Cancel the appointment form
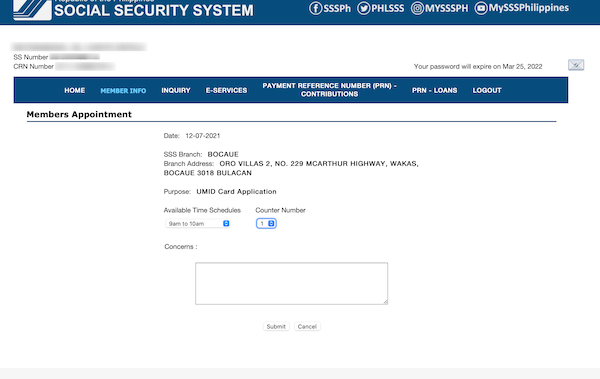The height and width of the screenshot is (379, 600). (307, 327)
